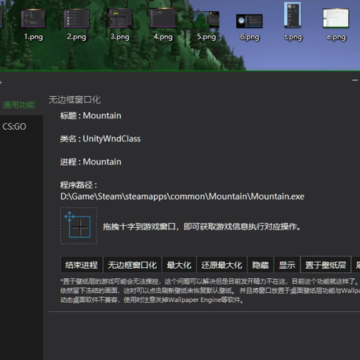
Task: Click the 标题 : Mountain text
Action: (91, 116)
